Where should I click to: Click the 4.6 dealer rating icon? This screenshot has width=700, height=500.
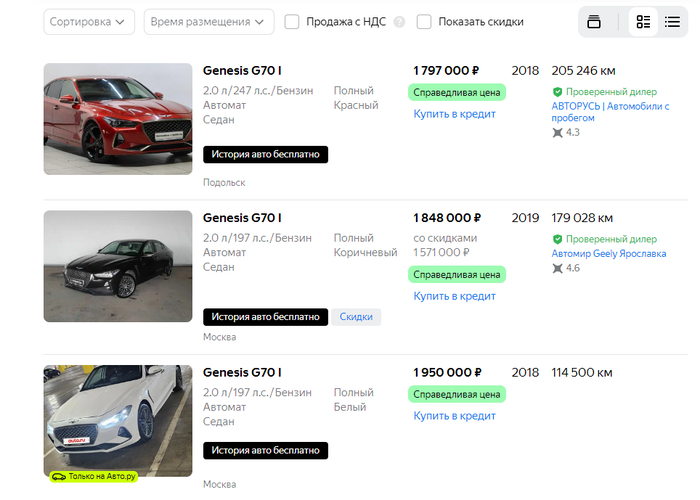pyautogui.click(x=557, y=268)
